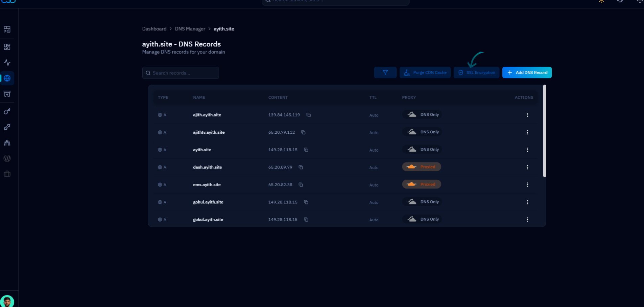Sort by the CONTENT column header

(278, 97)
